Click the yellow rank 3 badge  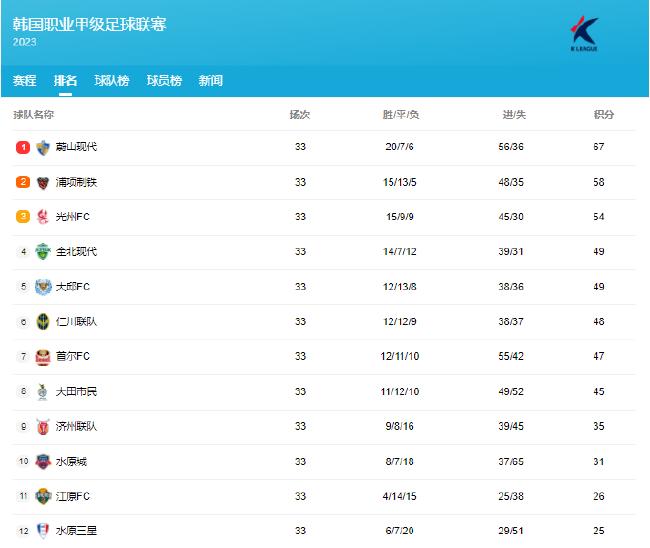pyautogui.click(x=23, y=216)
